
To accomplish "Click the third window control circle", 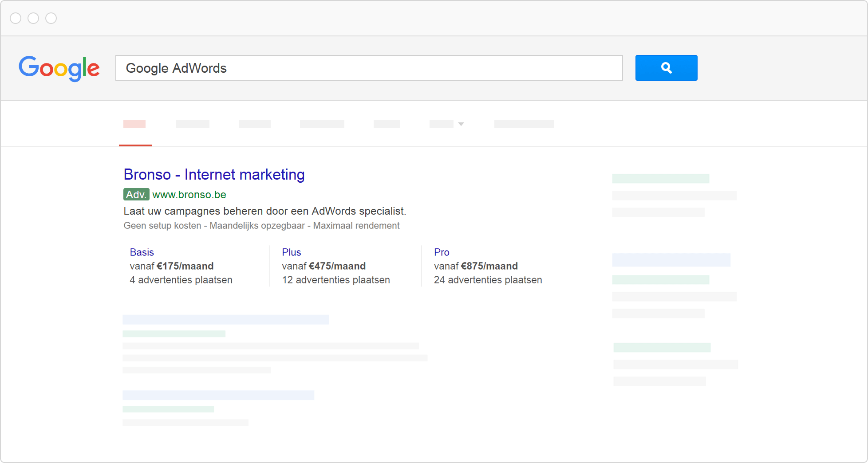I will click(x=51, y=18).
